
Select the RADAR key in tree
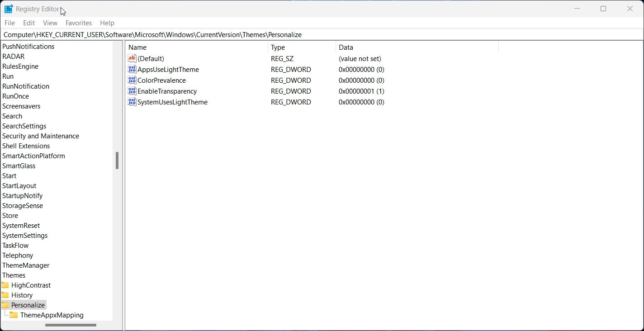coord(14,57)
